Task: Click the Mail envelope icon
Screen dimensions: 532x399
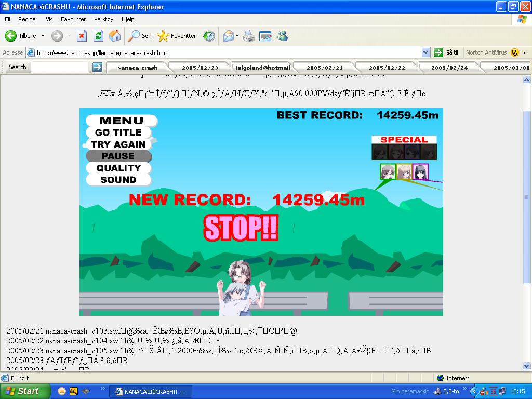Action: click(x=229, y=36)
